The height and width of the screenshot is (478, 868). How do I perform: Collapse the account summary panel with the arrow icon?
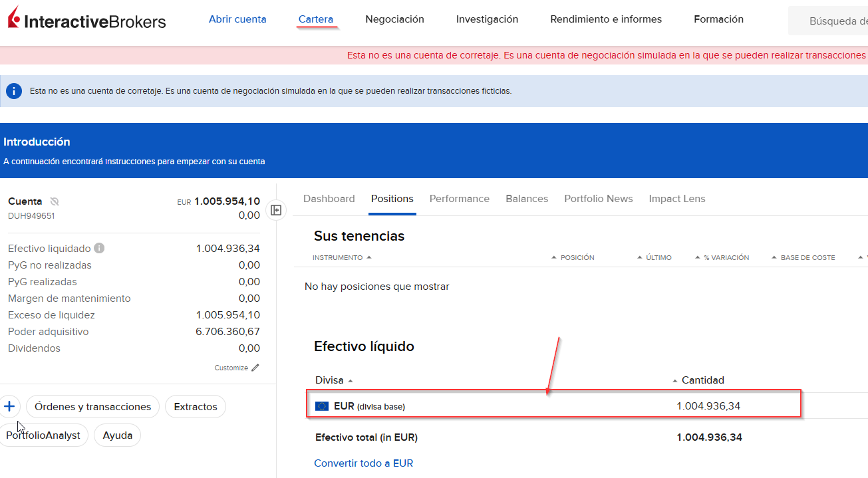pos(275,209)
